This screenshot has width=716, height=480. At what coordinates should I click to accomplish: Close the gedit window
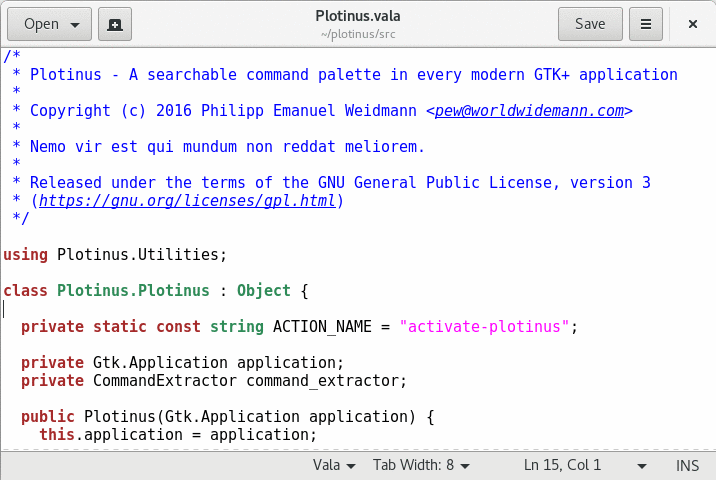(x=693, y=24)
